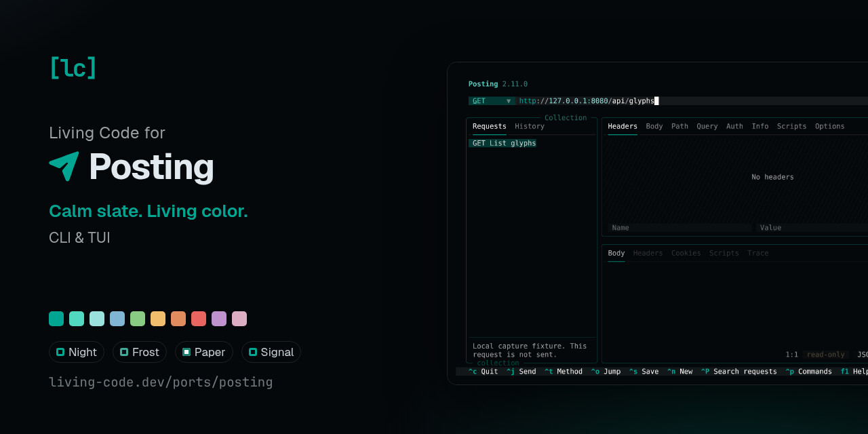
Task: Click the ^c Quit footer command
Action: coord(483,372)
